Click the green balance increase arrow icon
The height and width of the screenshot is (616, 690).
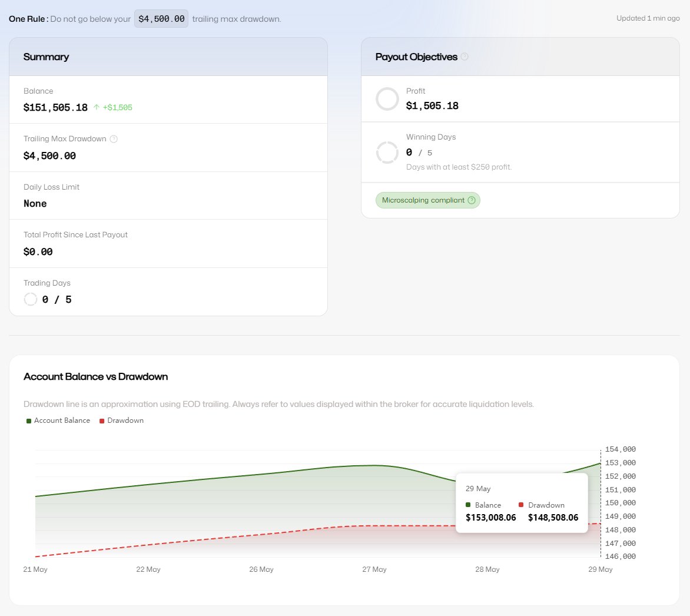[97, 107]
